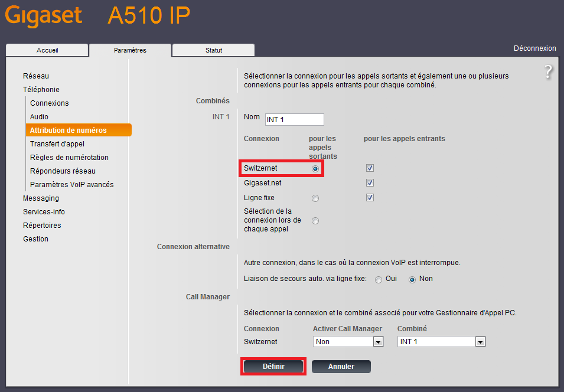Viewport: 564px width, 392px height.
Task: Toggle Switzernet incoming calls checkbox
Action: (370, 168)
